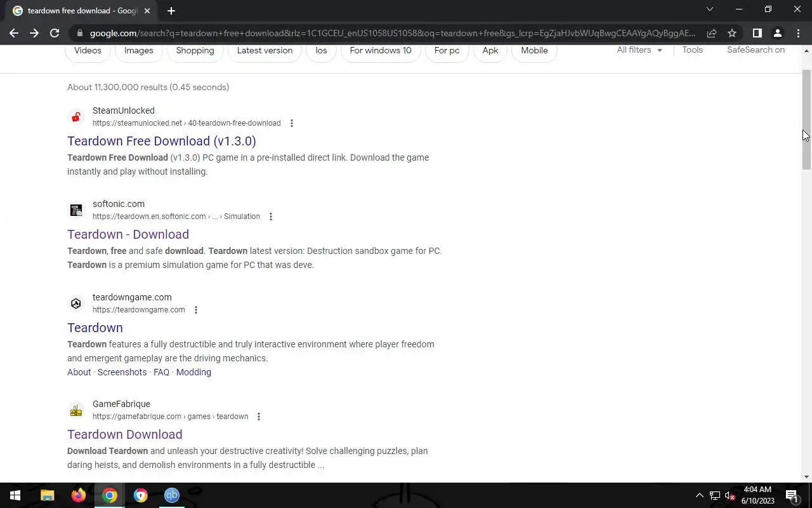Open the tab search chevron
This screenshot has width=812, height=508.
pyautogui.click(x=710, y=10)
